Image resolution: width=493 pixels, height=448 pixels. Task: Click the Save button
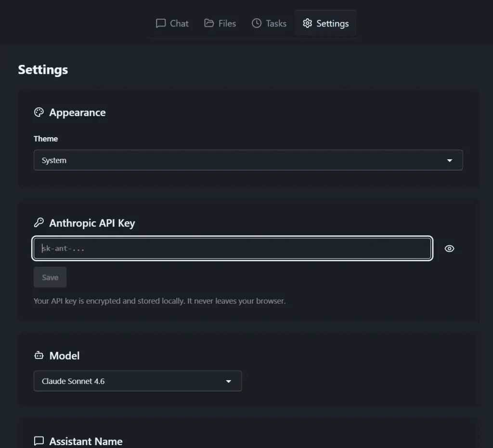[x=50, y=277]
